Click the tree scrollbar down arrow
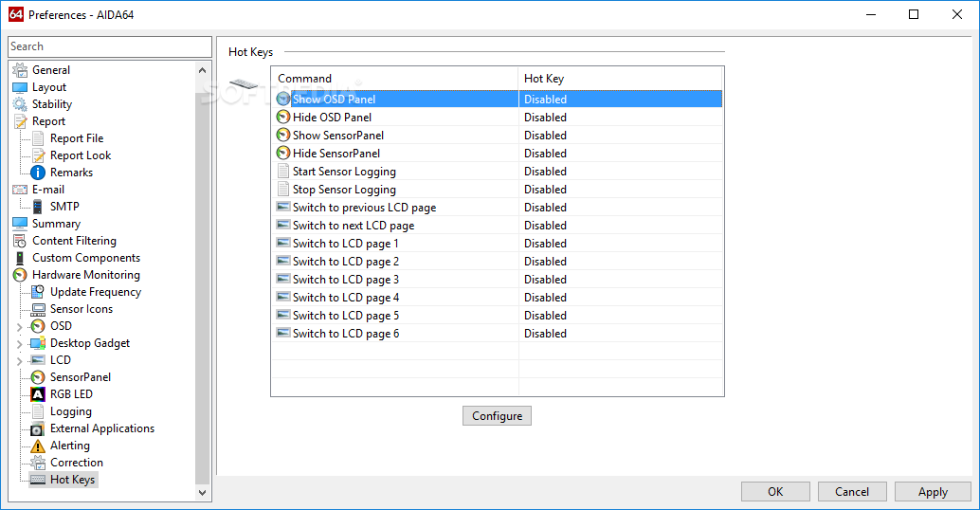This screenshot has height=510, width=980. pyautogui.click(x=202, y=493)
